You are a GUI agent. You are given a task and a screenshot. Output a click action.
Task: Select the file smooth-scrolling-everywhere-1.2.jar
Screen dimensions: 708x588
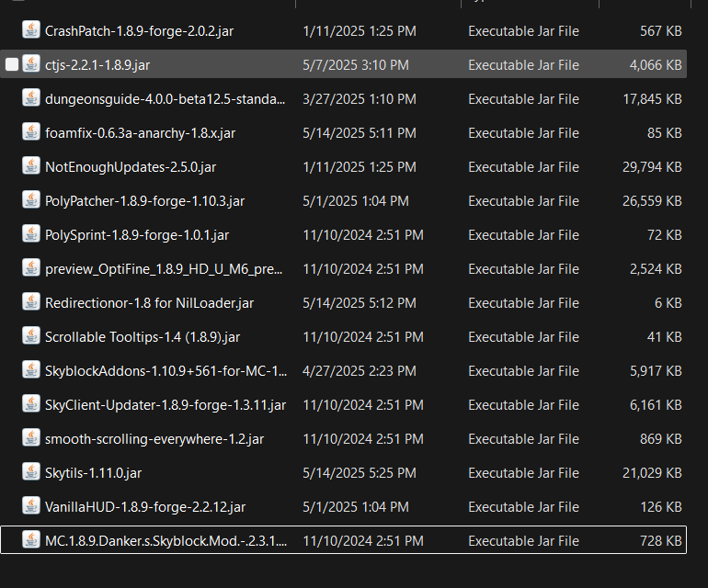(154, 439)
